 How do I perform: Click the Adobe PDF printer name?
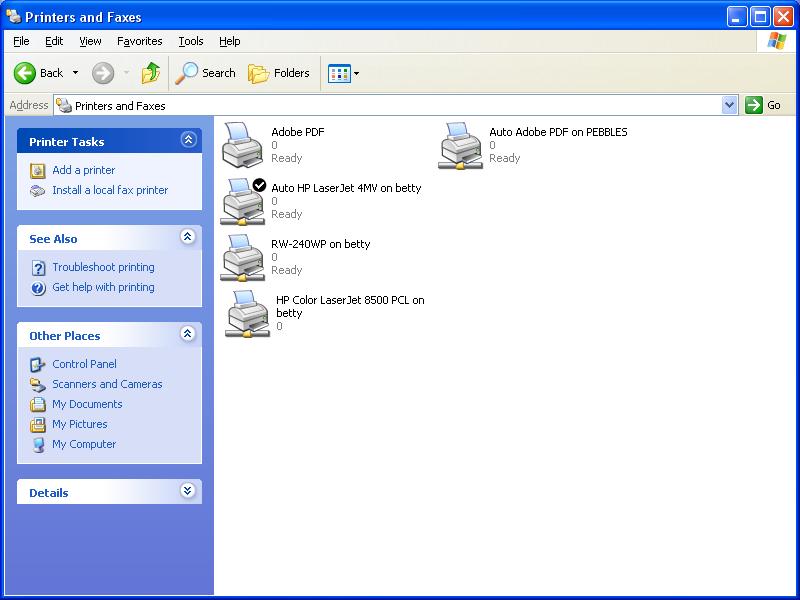298,132
